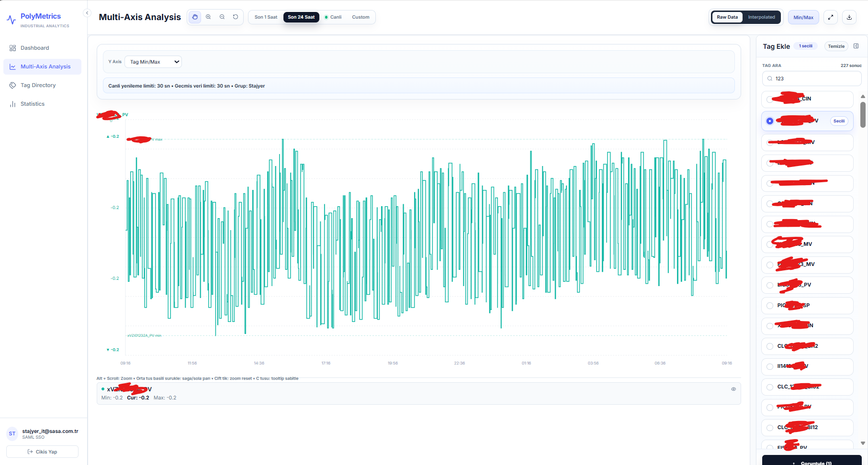868x465 pixels.
Task: Choose the Custom time range
Action: point(361,17)
